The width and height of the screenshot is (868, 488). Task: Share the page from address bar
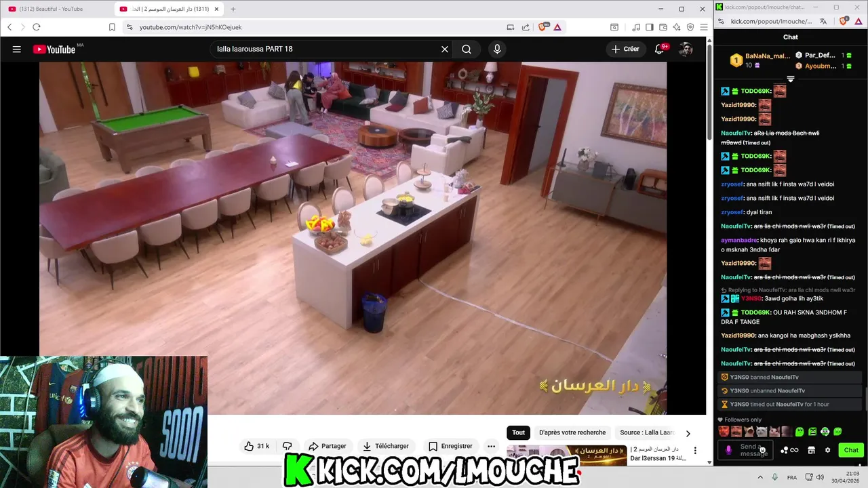[x=526, y=27]
